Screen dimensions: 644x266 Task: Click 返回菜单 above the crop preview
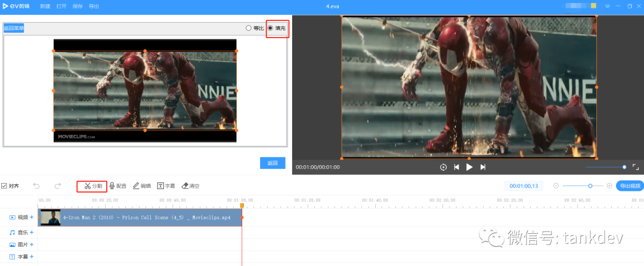[14, 28]
